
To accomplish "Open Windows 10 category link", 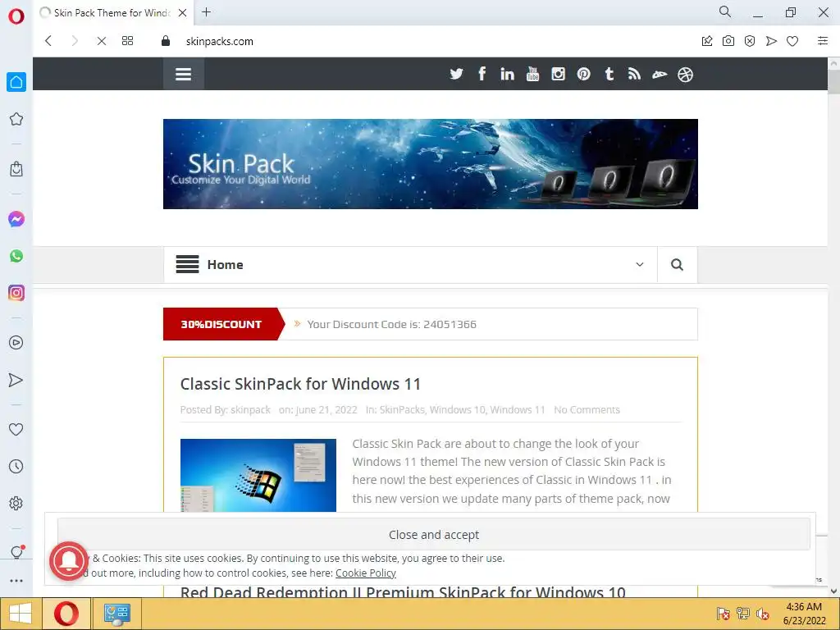I will pyautogui.click(x=458, y=410).
